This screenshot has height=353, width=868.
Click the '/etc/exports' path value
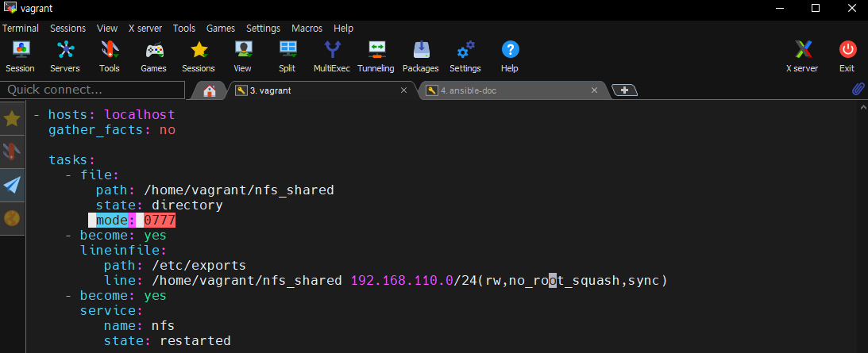(x=199, y=266)
